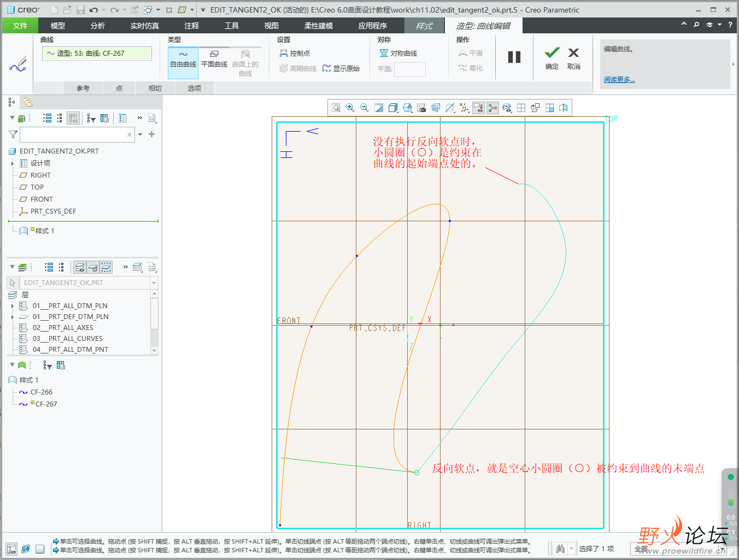Toggle the annotation display icon

click(478, 108)
